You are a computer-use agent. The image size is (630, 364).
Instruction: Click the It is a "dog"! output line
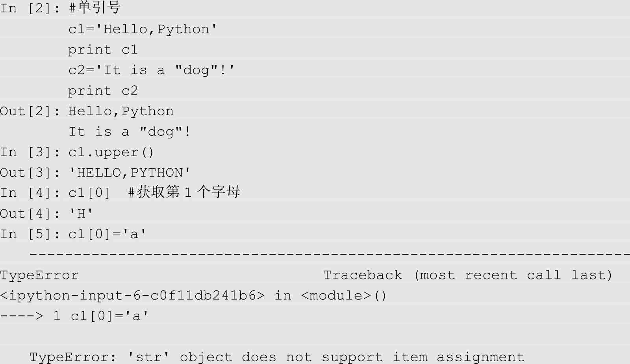click(130, 132)
